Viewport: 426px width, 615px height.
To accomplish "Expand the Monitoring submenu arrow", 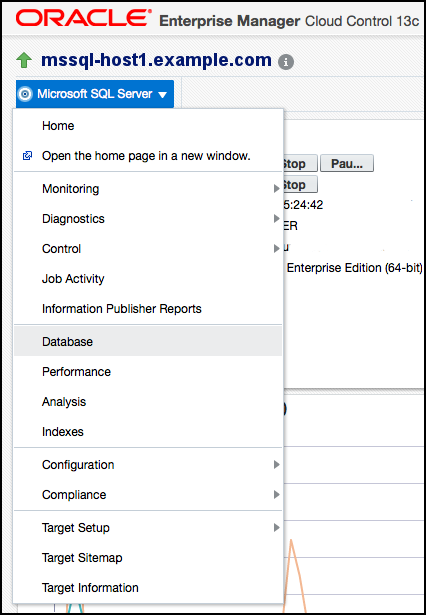I will 277,189.
